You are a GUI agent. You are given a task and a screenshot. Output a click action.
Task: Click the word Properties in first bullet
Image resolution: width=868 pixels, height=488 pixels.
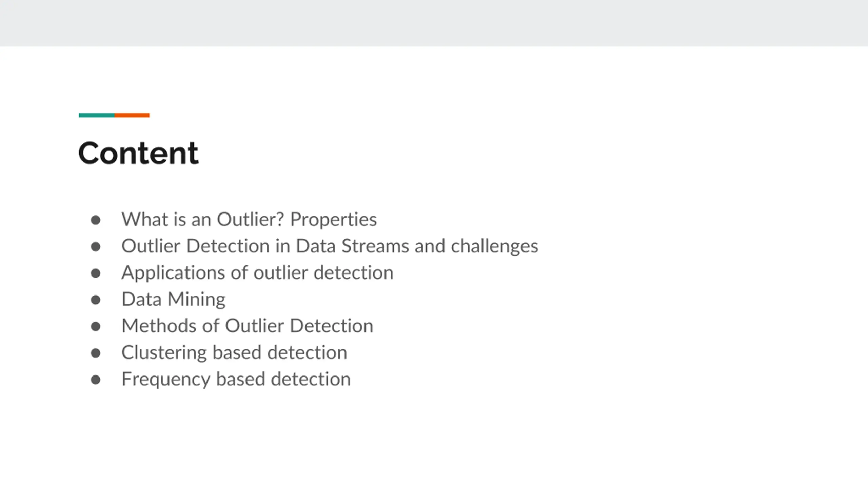click(334, 220)
